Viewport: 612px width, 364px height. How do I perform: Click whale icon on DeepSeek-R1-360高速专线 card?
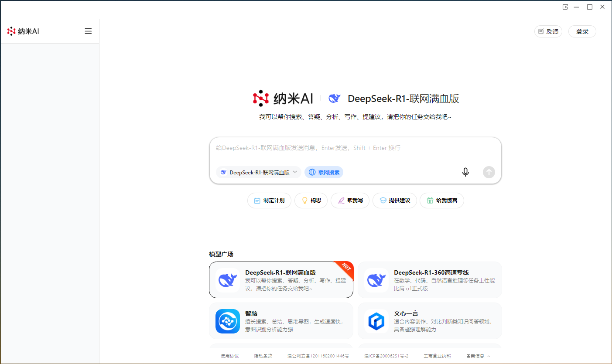(x=376, y=280)
